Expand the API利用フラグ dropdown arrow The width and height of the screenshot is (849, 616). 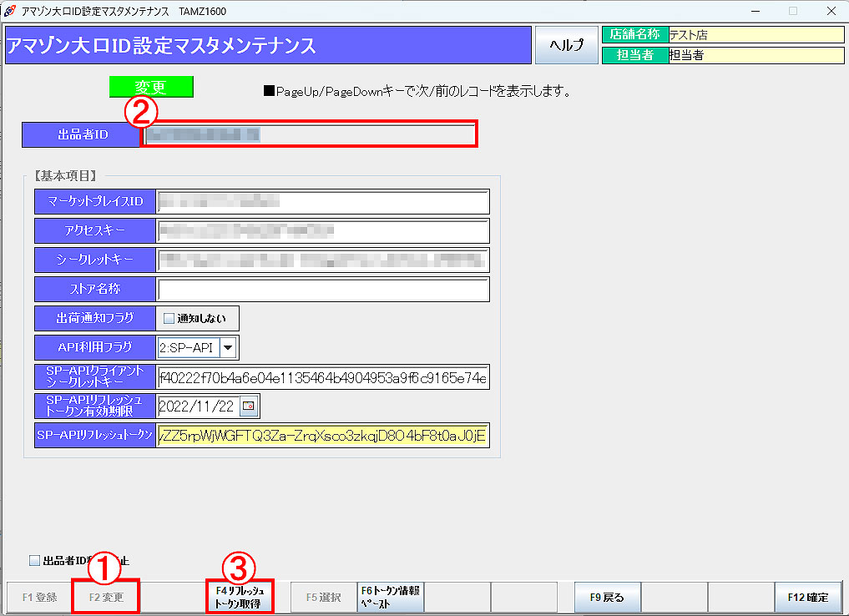(x=228, y=347)
